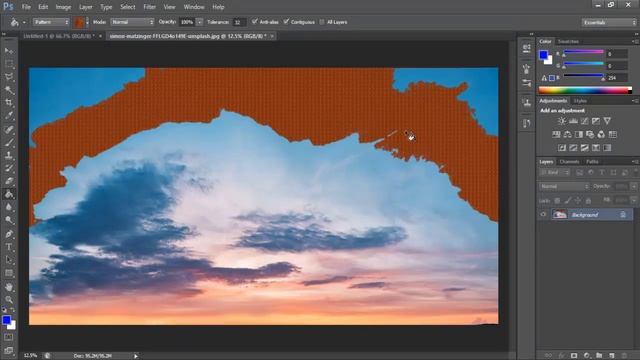Screen dimensions: 640x360
Task: Switch to the Channels tab
Action: click(x=569, y=162)
